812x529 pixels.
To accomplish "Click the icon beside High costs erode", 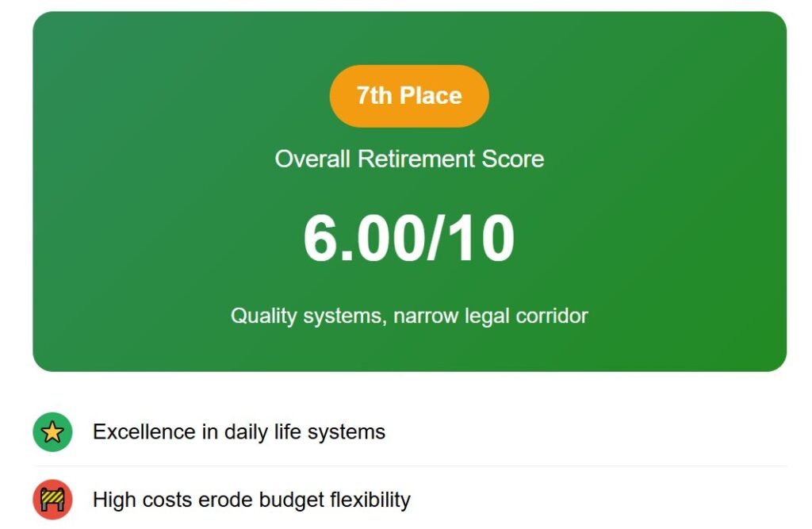I will tap(52, 500).
